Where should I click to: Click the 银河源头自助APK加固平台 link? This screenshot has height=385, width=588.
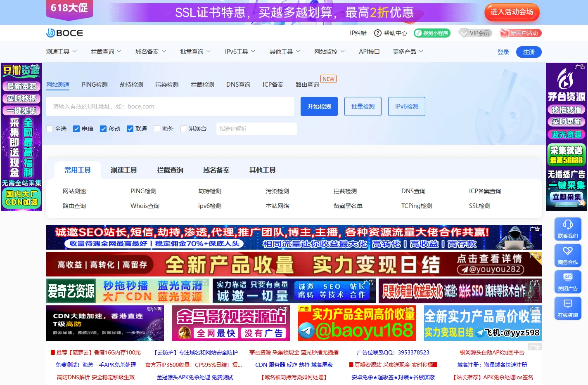(x=492, y=352)
